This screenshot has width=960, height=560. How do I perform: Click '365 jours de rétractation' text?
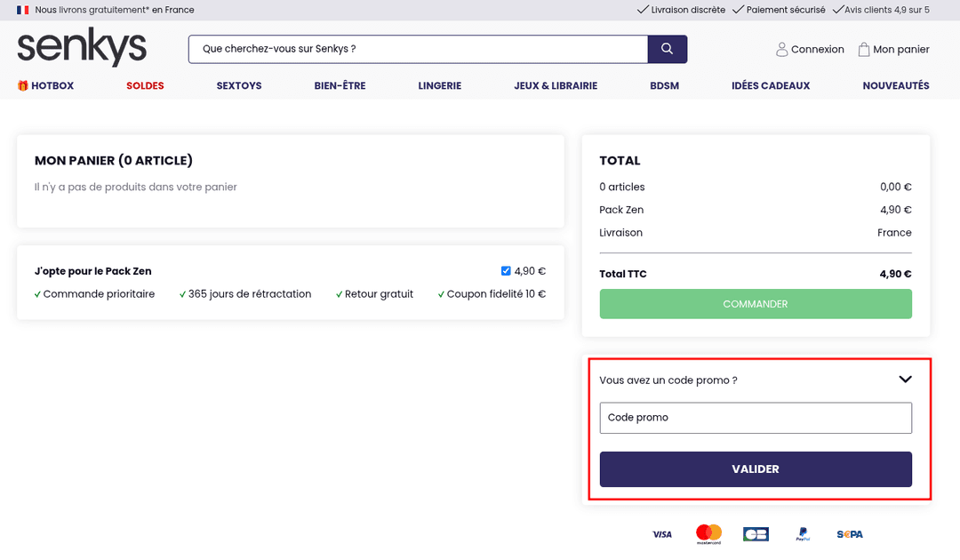pyautogui.click(x=250, y=293)
